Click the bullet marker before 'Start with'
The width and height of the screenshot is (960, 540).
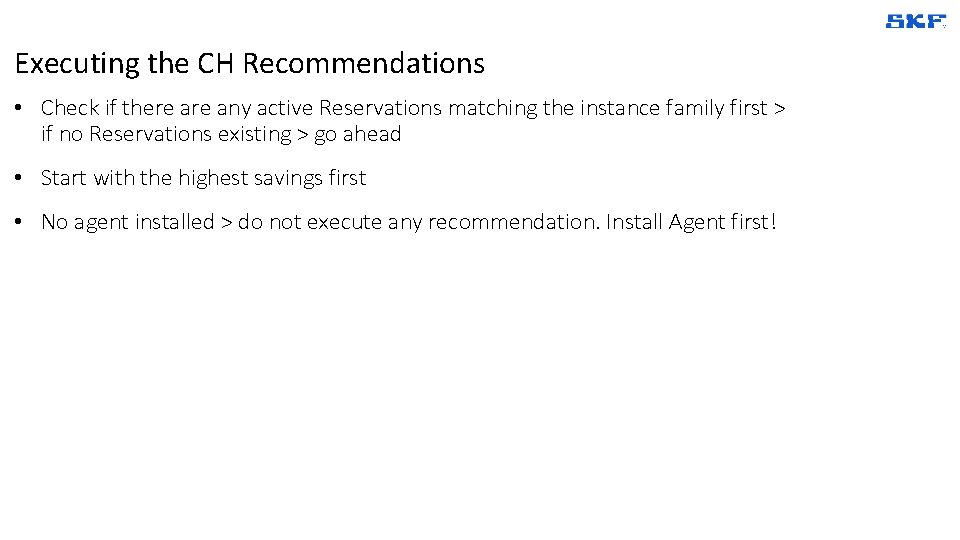click(x=21, y=178)
